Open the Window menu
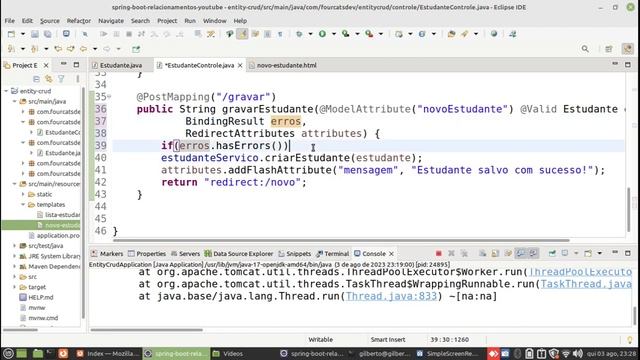The height and width of the screenshot is (360, 640). [215, 21]
